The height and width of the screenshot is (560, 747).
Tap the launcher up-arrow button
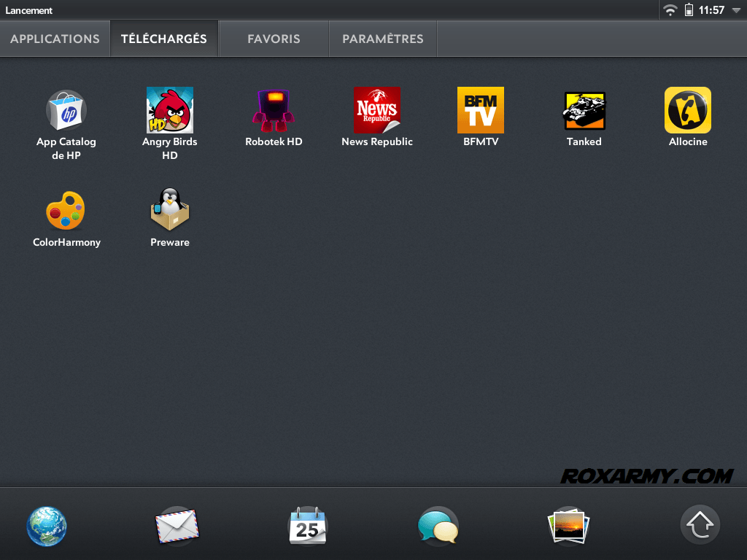pos(700,524)
